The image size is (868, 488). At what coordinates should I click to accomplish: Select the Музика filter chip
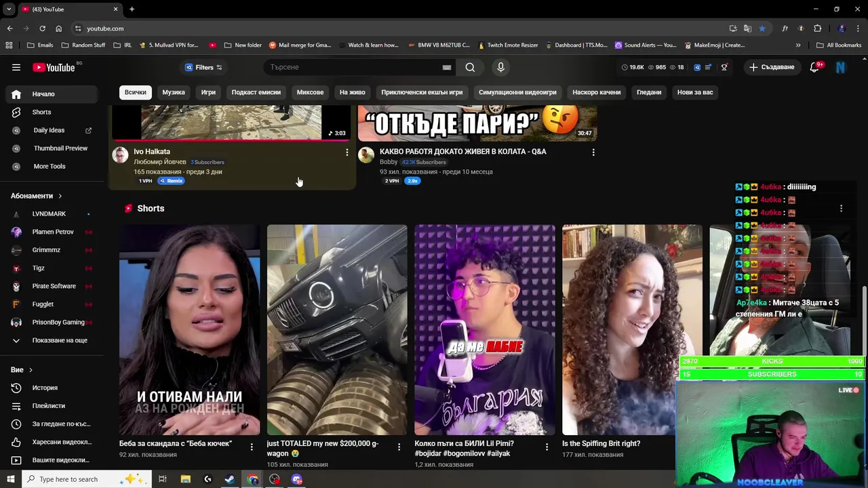tap(174, 92)
